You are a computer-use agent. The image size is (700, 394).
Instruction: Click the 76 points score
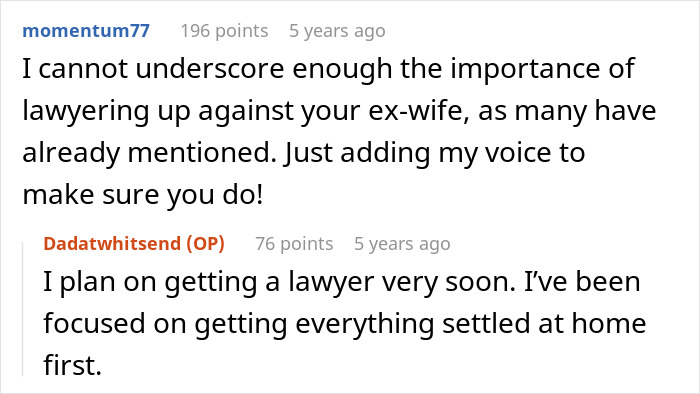(294, 244)
